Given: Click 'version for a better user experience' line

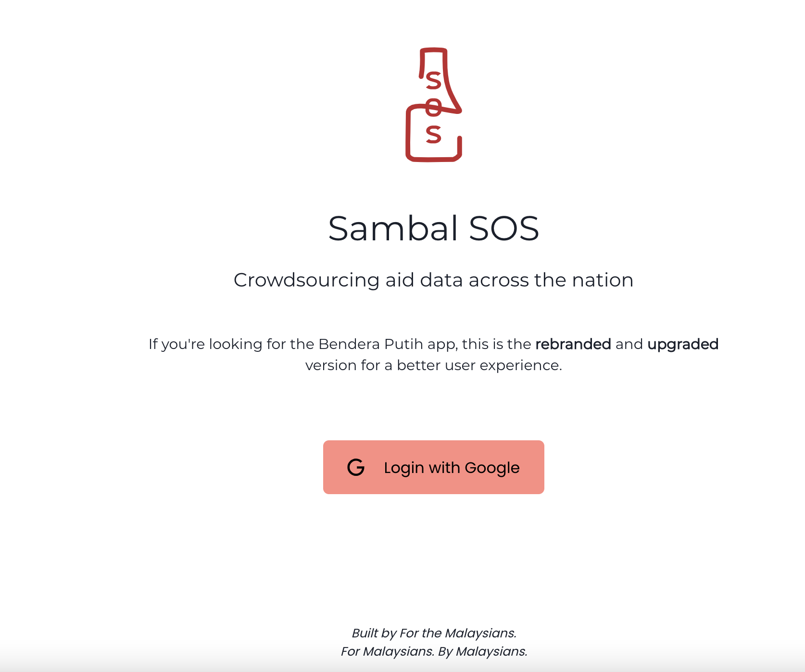Looking at the screenshot, I should click(434, 365).
